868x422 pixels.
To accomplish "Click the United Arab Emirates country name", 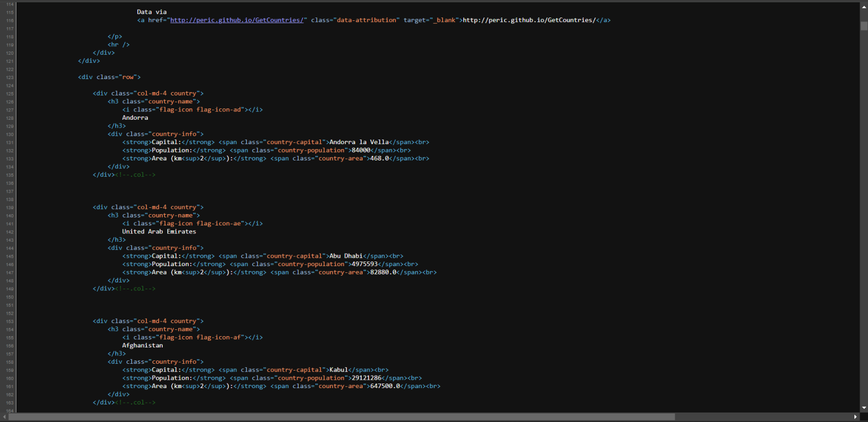I will point(159,231).
